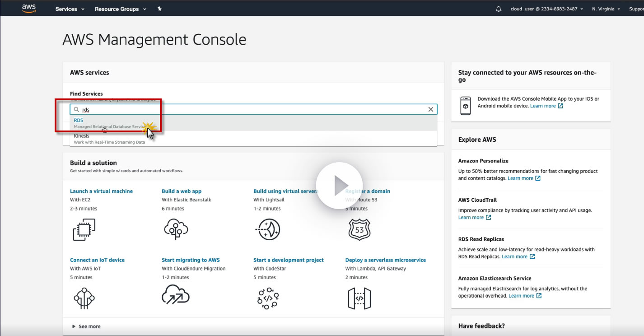
Task: Expand the See more section
Action: pos(86,327)
